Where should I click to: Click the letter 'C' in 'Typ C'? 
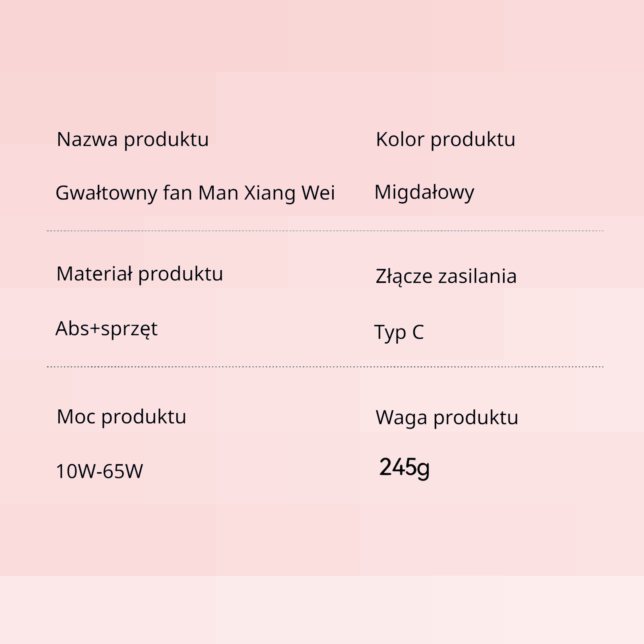418,332
